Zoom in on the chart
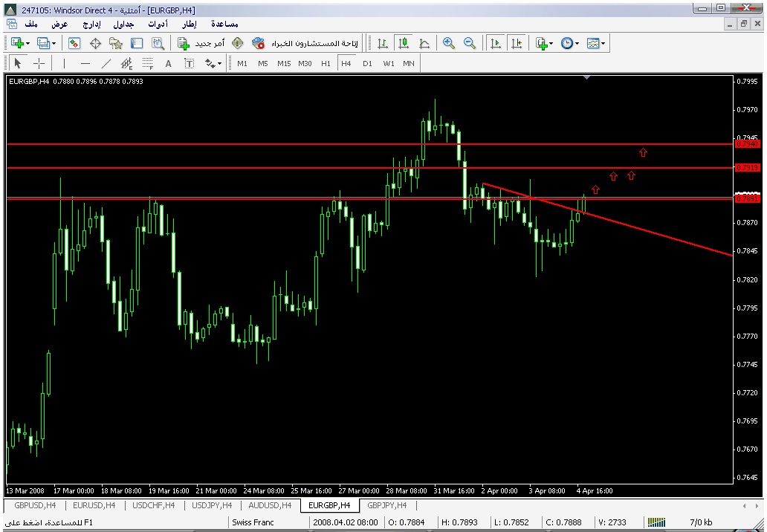The width and height of the screenshot is (767, 532). (x=449, y=44)
